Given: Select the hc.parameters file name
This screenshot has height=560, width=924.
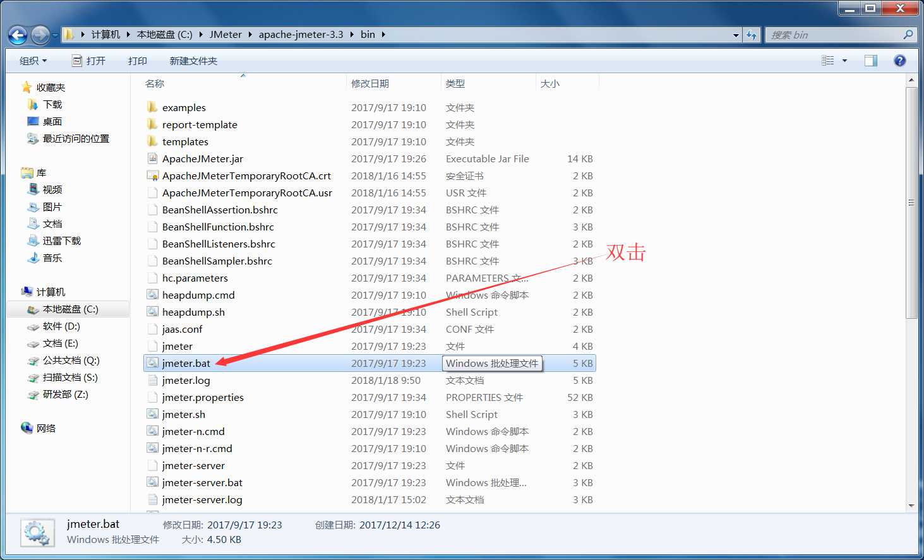Looking at the screenshot, I should click(x=195, y=278).
